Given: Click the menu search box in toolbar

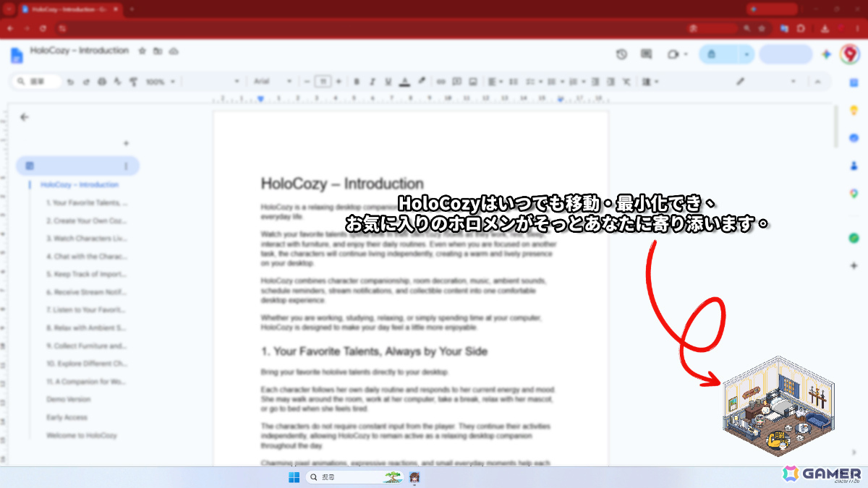Looking at the screenshot, I should (37, 82).
